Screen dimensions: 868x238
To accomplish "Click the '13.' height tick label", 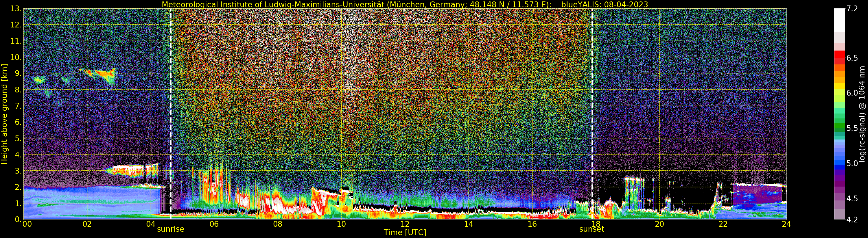I will tap(16, 9).
